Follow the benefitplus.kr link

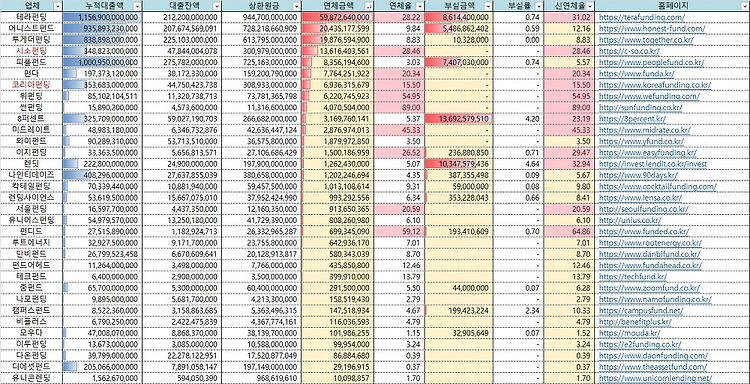click(x=635, y=322)
